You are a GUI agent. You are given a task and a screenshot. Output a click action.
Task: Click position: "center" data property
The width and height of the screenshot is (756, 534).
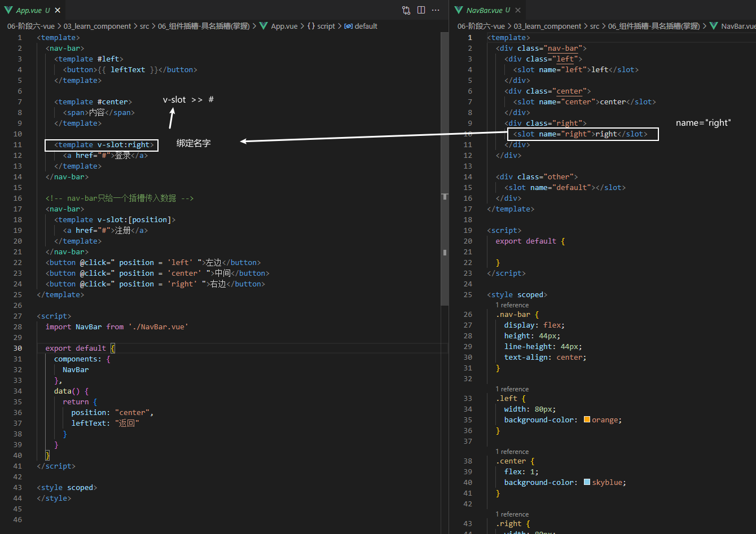(x=112, y=412)
